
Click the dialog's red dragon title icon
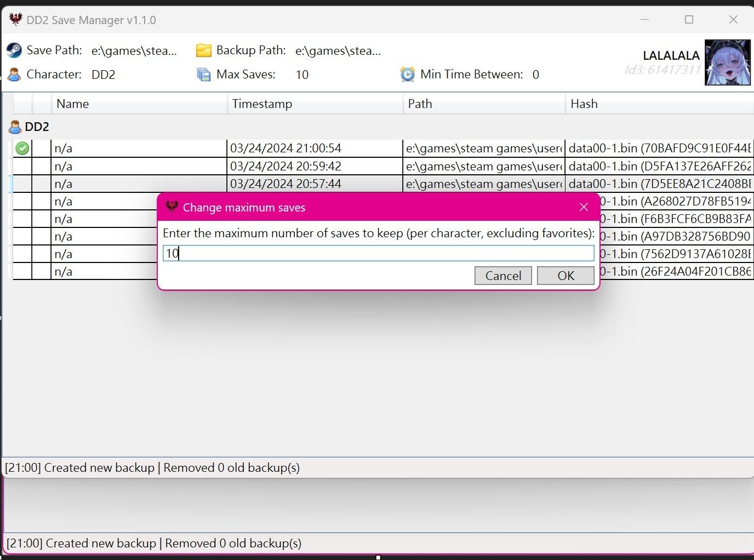(x=172, y=207)
